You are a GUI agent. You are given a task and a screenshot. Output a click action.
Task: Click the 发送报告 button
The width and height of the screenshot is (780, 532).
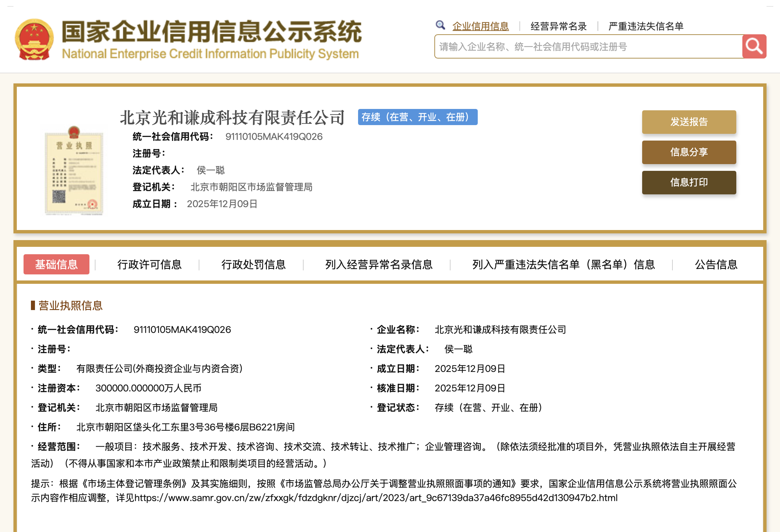689,122
